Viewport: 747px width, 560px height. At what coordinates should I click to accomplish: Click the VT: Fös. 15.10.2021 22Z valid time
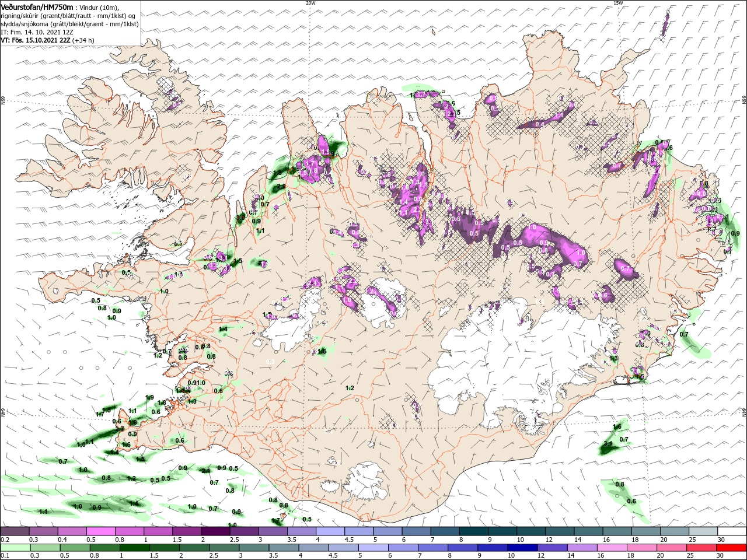pos(47,40)
